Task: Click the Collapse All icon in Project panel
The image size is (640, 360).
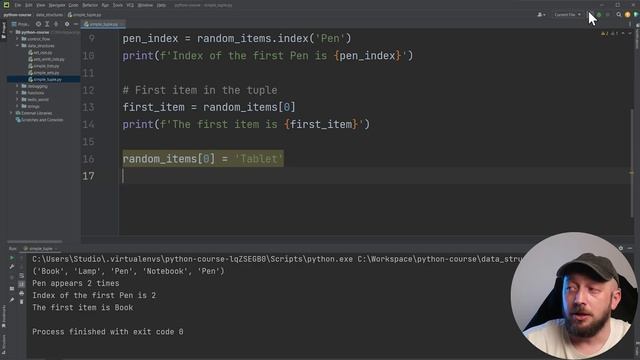Action: pyautogui.click(x=56, y=24)
